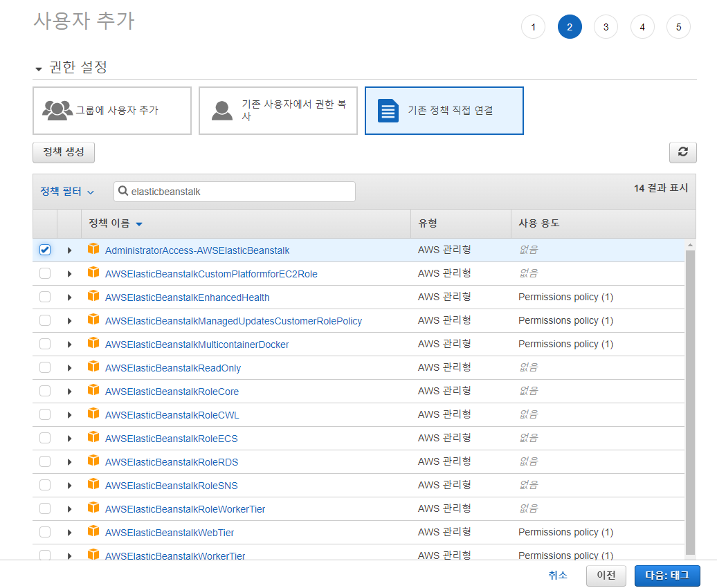Screen dimensions: 717x588
Task: Click the 다음: 태그 button
Action: tap(667, 575)
